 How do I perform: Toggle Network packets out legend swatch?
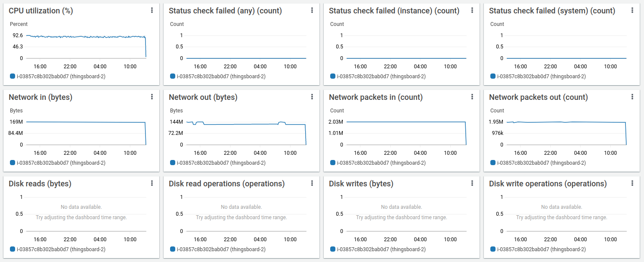click(493, 163)
